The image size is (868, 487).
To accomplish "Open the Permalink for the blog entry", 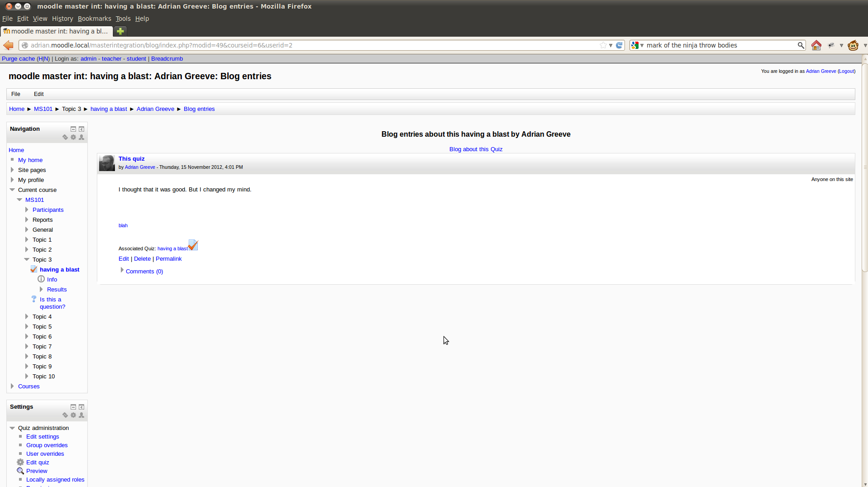I will 169,259.
